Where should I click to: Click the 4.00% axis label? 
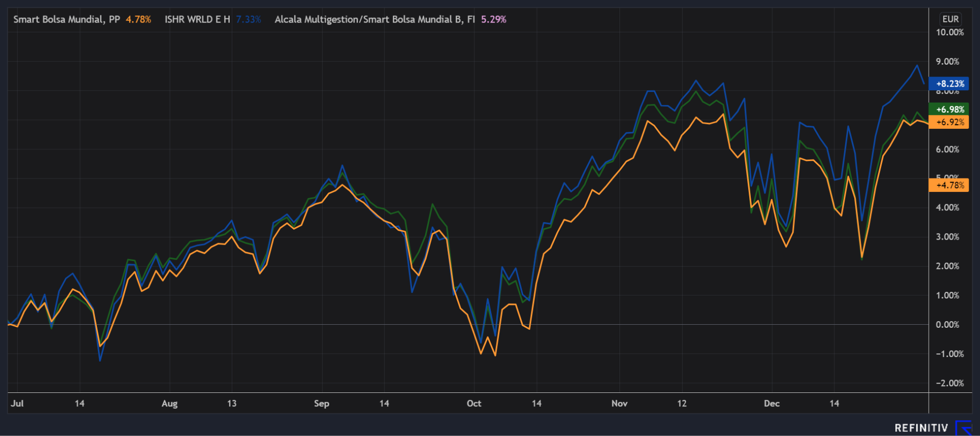948,208
